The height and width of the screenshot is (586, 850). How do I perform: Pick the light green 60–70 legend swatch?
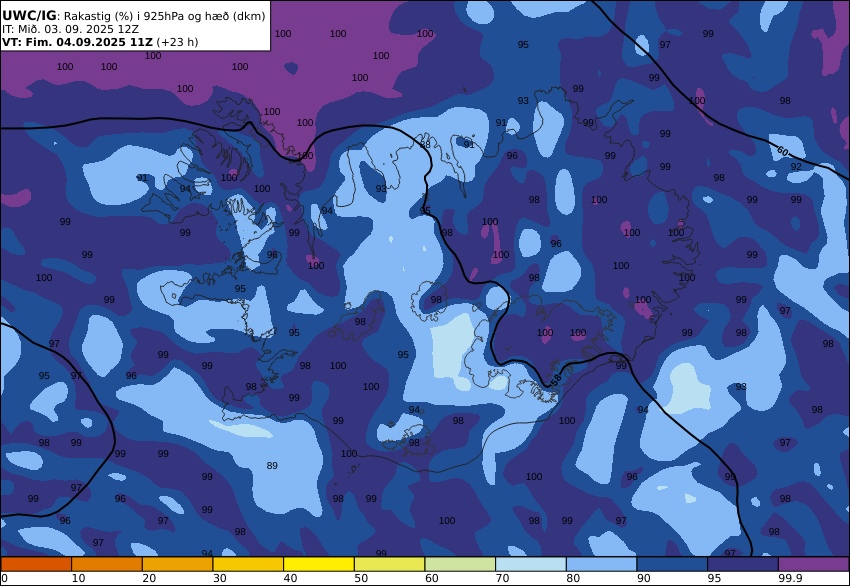460,564
